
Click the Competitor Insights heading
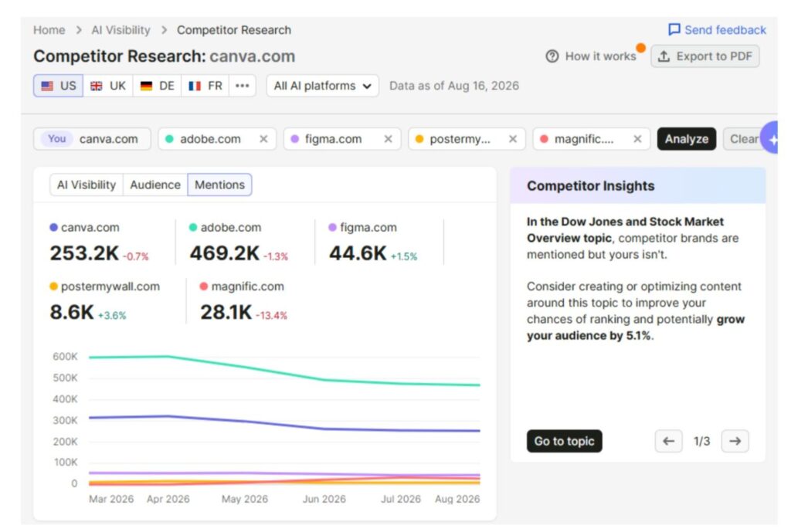[x=591, y=186]
